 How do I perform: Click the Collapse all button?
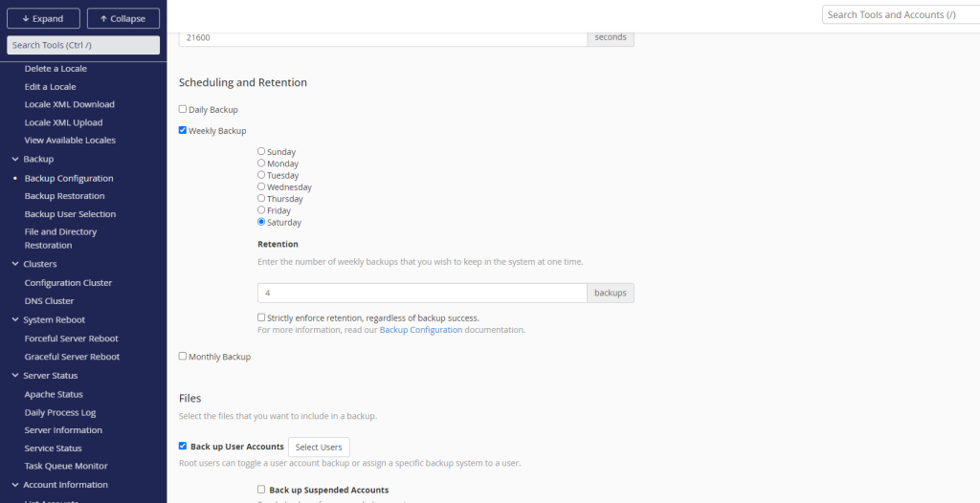tap(122, 18)
